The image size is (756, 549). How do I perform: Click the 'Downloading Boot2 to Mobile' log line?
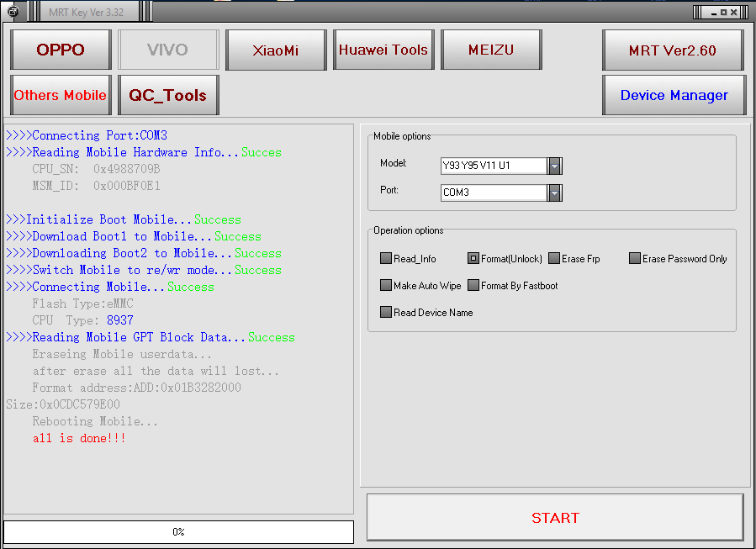[144, 254]
